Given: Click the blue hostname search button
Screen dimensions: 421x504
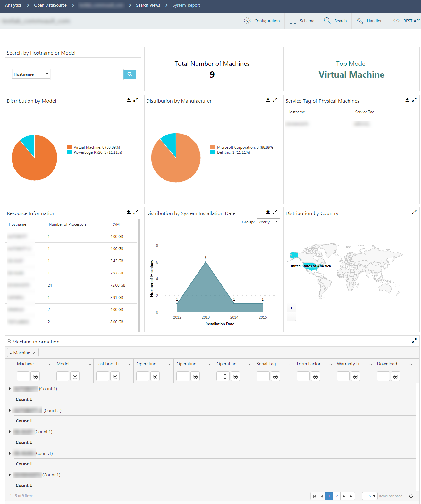Looking at the screenshot, I should [x=130, y=74].
